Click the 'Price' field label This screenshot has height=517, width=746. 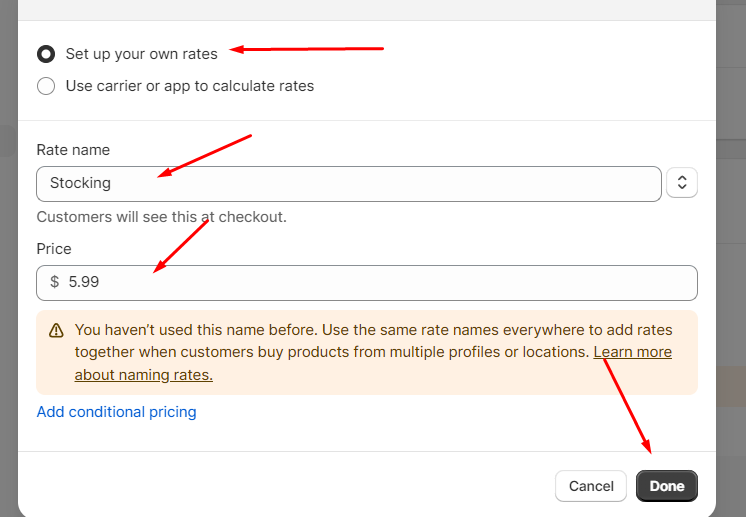54,249
